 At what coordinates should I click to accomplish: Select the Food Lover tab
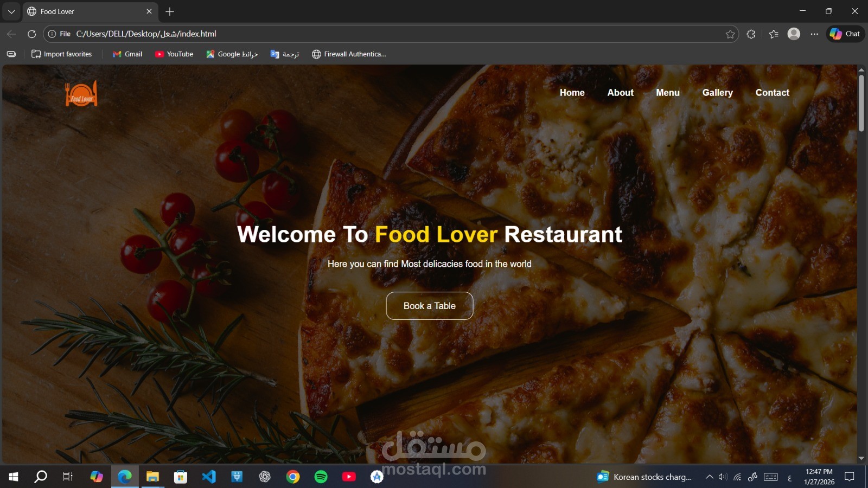click(90, 11)
